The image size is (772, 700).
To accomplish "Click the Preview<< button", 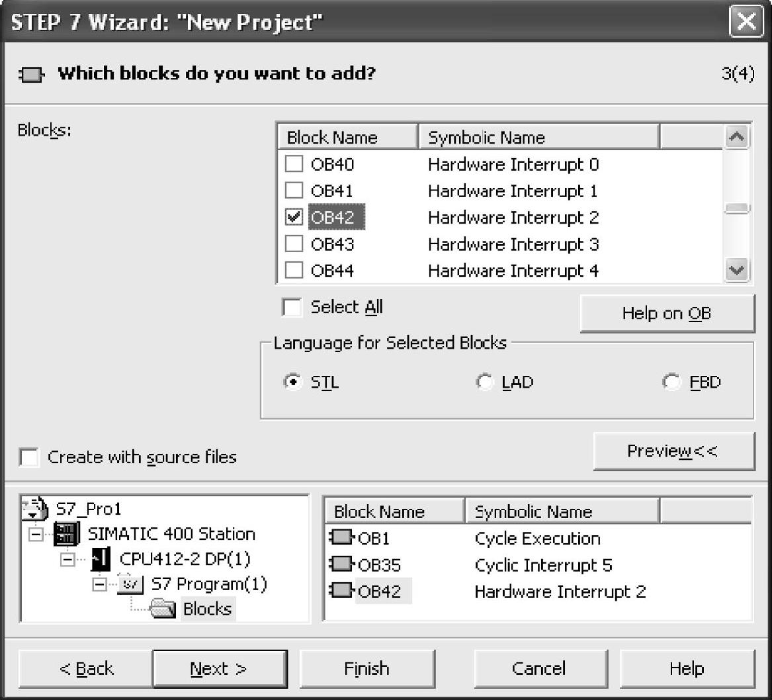I will 673,451.
